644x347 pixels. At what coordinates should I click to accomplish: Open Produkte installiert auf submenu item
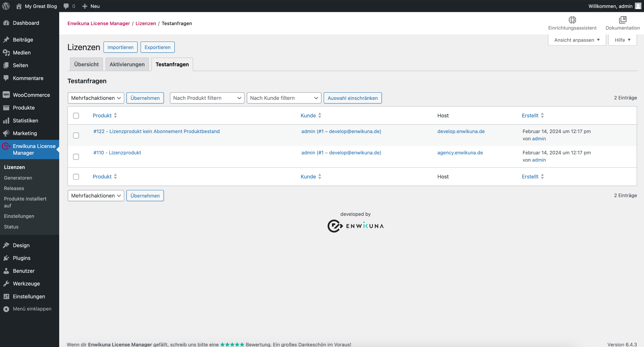click(25, 202)
